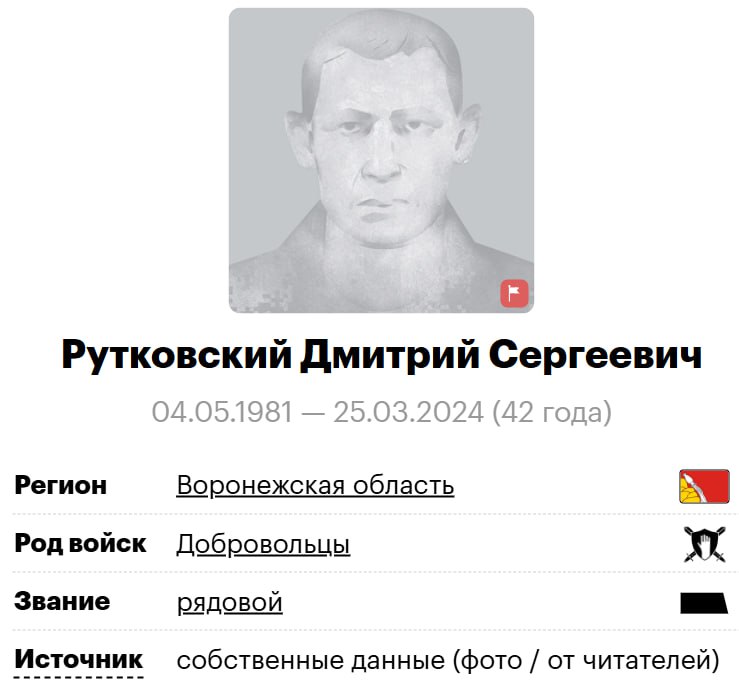Open the Воронежская область link
Viewport: 739px width, 694px height.
point(315,485)
